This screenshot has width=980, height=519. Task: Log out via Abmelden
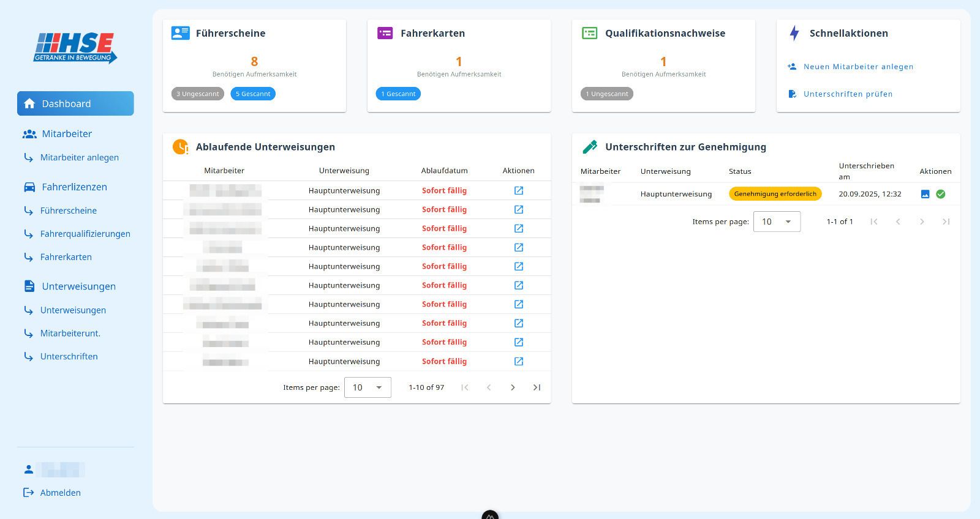click(60, 493)
